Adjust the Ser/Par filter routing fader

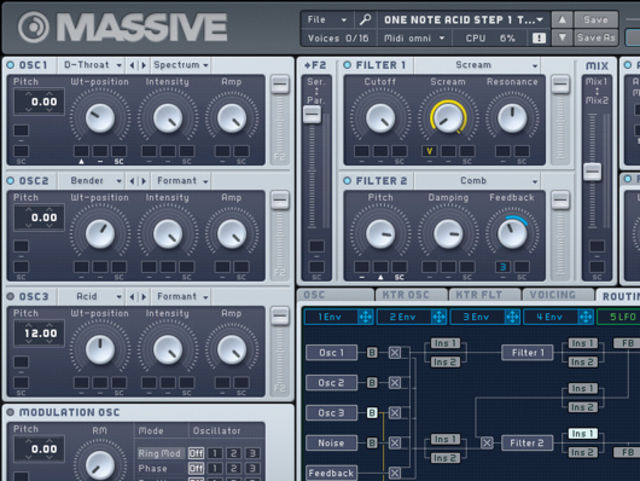pyautogui.click(x=312, y=114)
